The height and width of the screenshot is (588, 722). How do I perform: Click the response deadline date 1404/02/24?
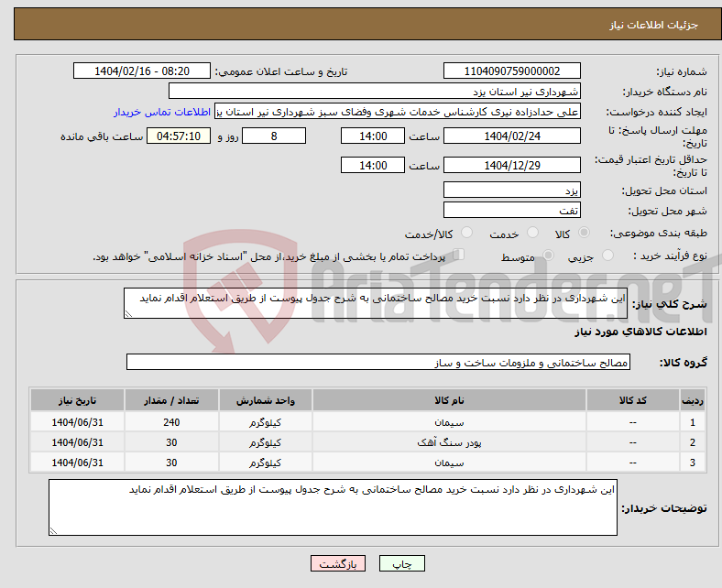(512, 136)
